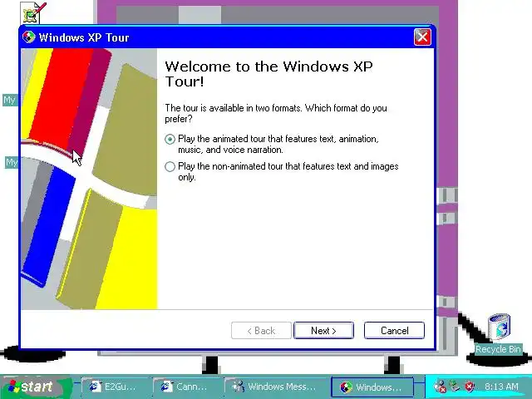Screen dimensions: 532x399
Task: Click the first tray icon with red X
Action: click(441, 387)
